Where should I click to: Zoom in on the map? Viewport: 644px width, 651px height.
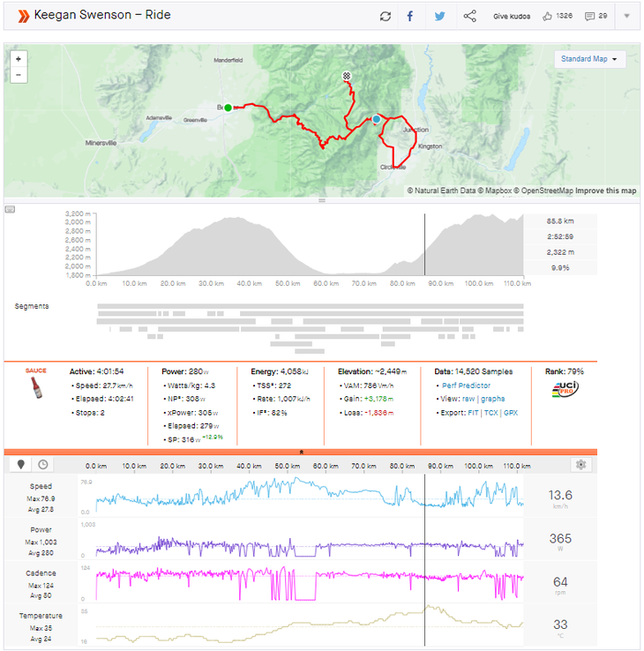18,58
